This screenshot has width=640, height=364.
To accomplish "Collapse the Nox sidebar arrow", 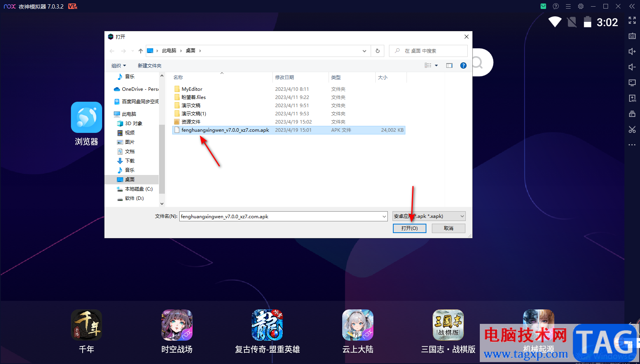I will (x=632, y=6).
